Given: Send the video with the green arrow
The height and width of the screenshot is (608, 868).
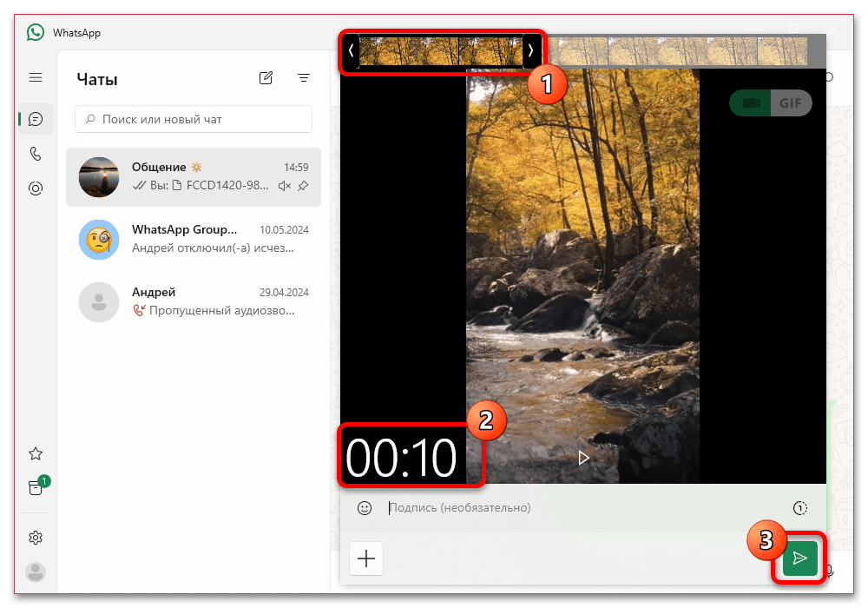Looking at the screenshot, I should click(799, 558).
